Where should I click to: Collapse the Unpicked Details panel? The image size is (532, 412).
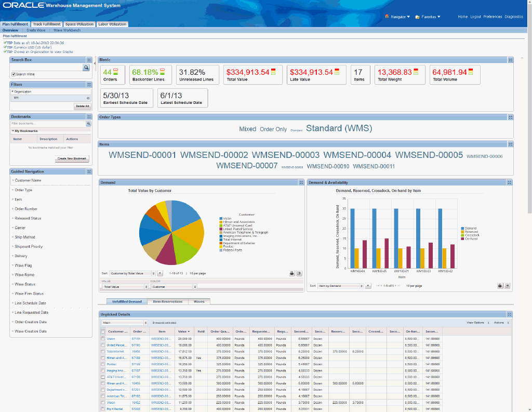click(x=509, y=315)
